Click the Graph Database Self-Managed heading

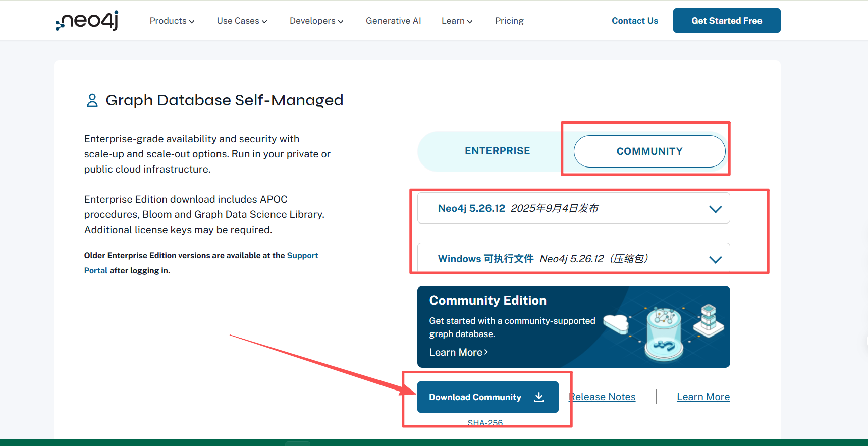click(x=224, y=100)
